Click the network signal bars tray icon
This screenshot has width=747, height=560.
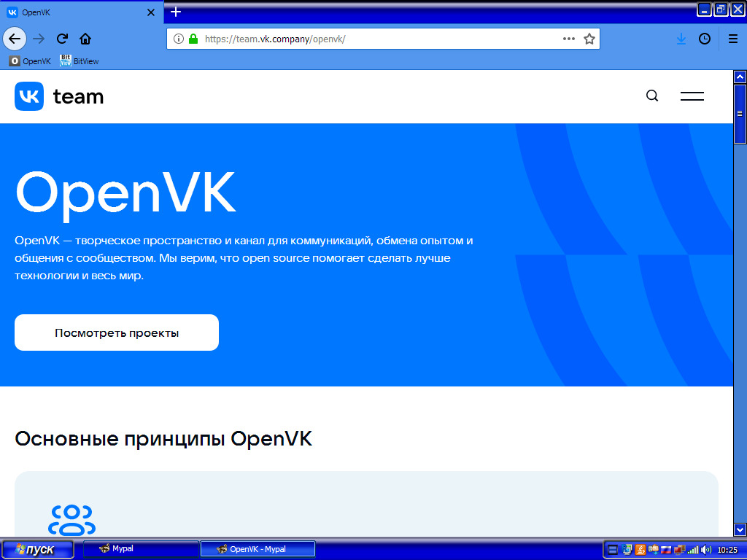693,550
